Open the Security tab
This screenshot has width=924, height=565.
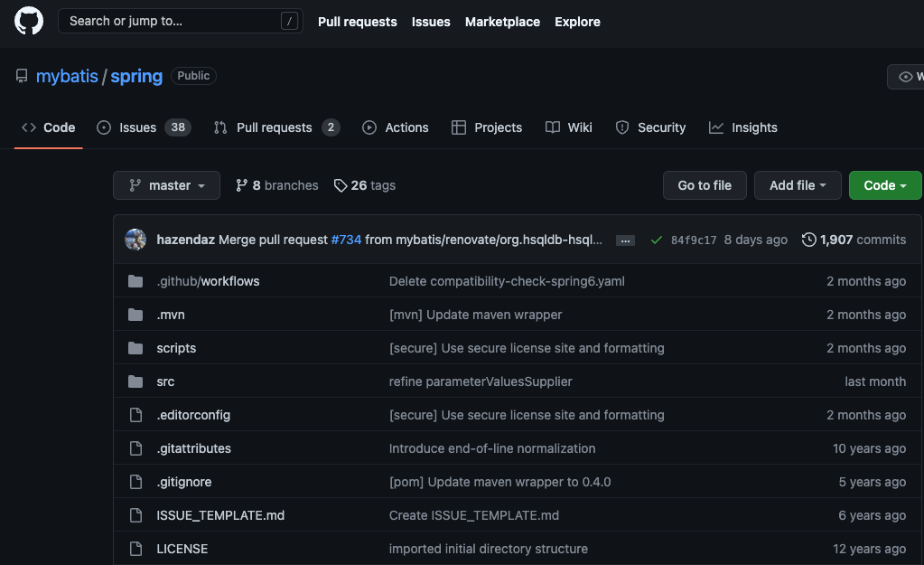[650, 127]
